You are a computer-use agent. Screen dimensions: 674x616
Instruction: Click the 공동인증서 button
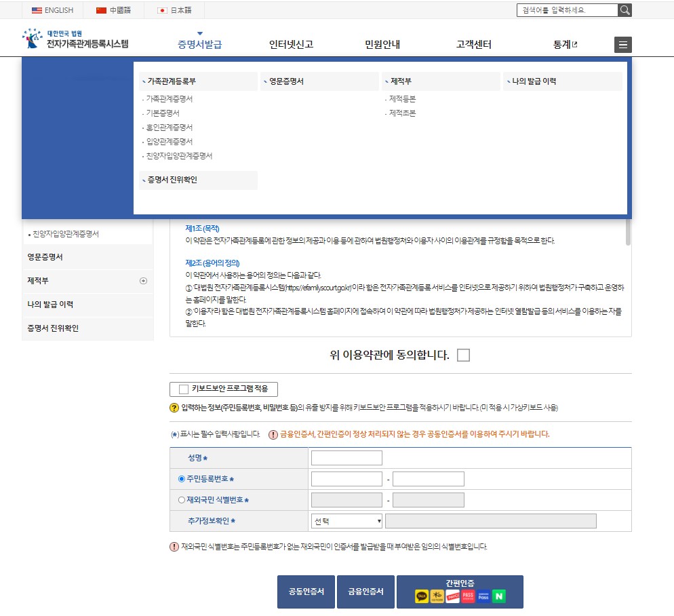(x=305, y=592)
